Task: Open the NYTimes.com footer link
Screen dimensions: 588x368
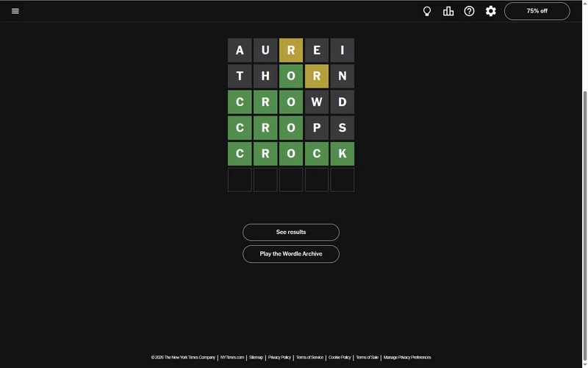Action: 232,358
